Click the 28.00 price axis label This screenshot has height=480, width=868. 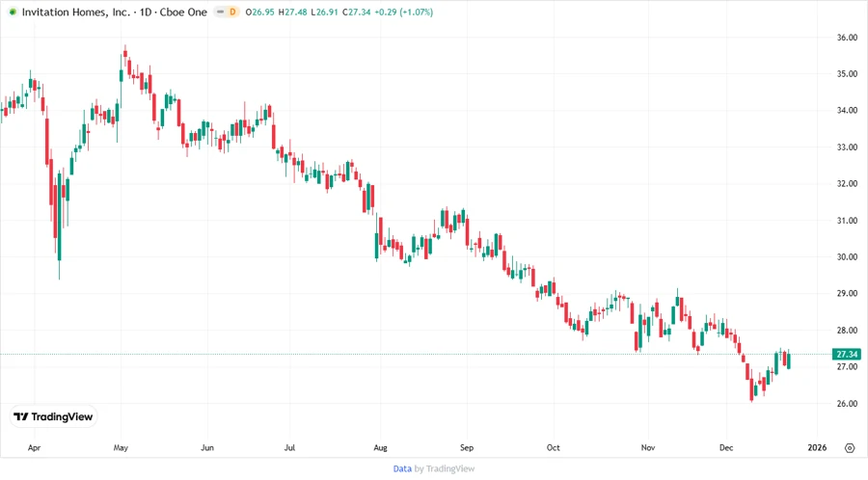[x=847, y=331]
